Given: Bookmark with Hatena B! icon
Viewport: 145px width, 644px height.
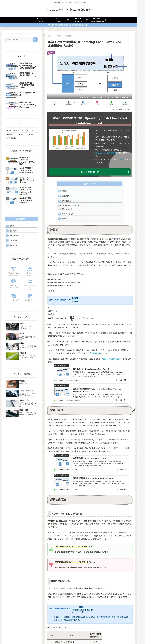Looking at the screenshot, I should pos(83,103).
